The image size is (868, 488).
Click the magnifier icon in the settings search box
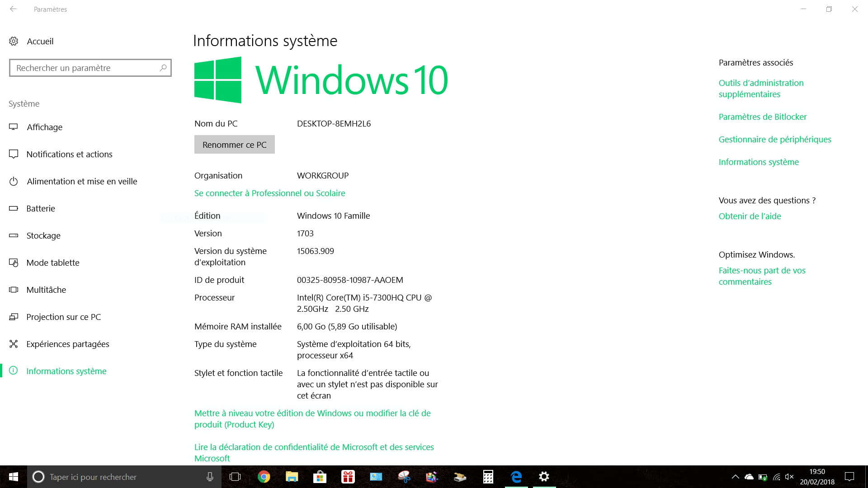pyautogui.click(x=163, y=68)
